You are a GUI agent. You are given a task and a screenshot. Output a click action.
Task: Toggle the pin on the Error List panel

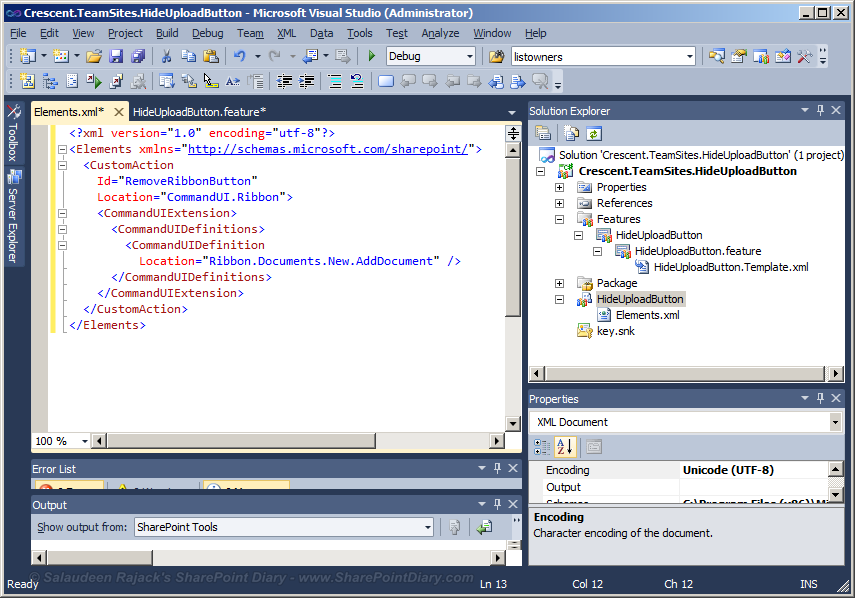point(497,468)
